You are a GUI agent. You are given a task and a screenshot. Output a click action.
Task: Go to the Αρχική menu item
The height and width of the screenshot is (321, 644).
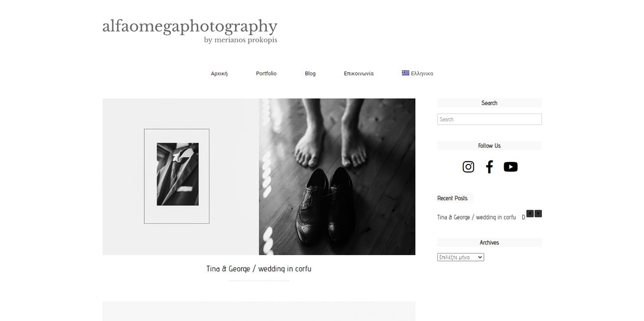click(x=219, y=73)
